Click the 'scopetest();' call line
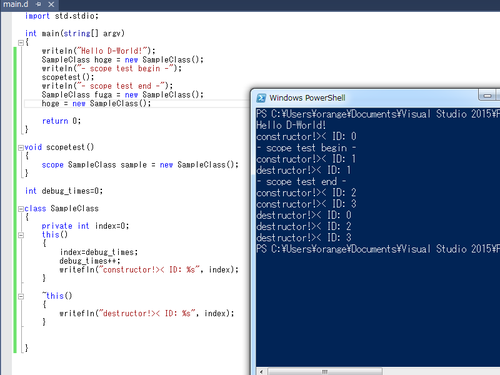 (x=68, y=77)
